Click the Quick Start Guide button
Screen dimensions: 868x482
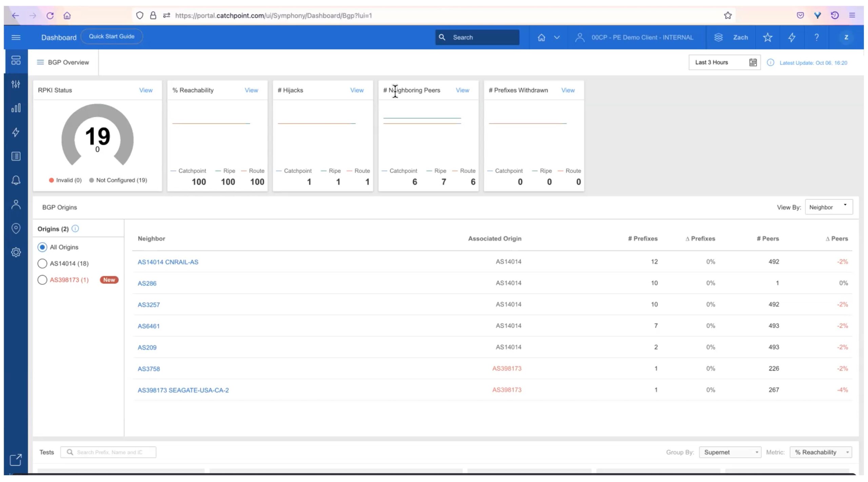click(112, 37)
